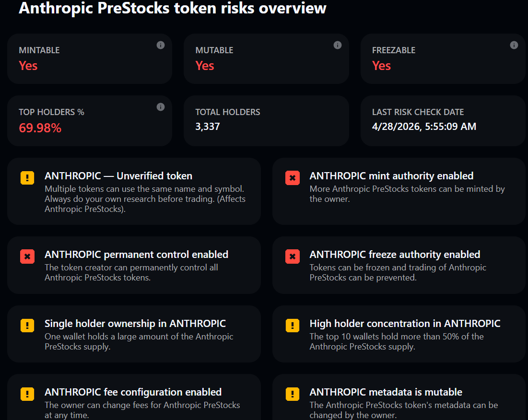Click the LAST RISK CHECK DATE timestamp
The image size is (528, 420).
tap(424, 126)
